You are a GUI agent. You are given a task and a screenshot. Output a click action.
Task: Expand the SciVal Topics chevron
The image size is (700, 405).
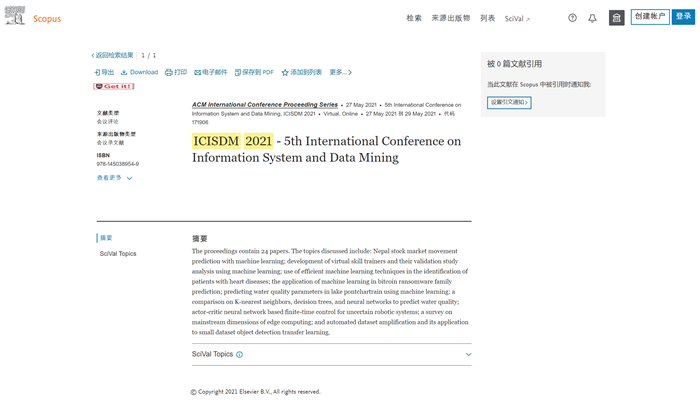tap(468, 355)
